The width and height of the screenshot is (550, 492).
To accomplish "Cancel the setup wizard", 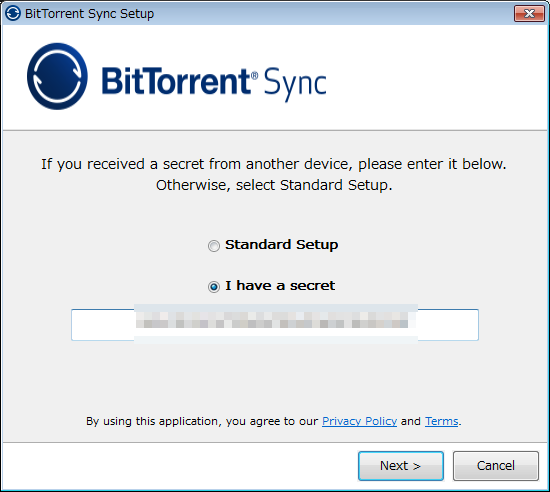I will 496,466.
